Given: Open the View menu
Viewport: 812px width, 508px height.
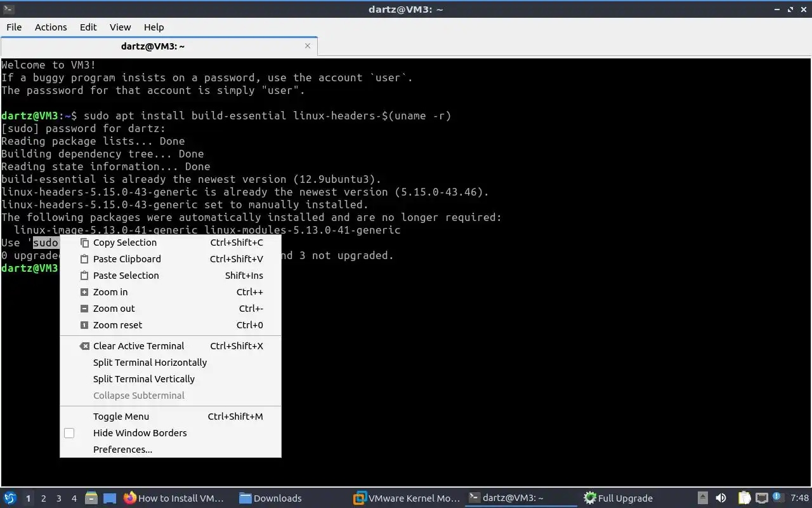Looking at the screenshot, I should [120, 27].
